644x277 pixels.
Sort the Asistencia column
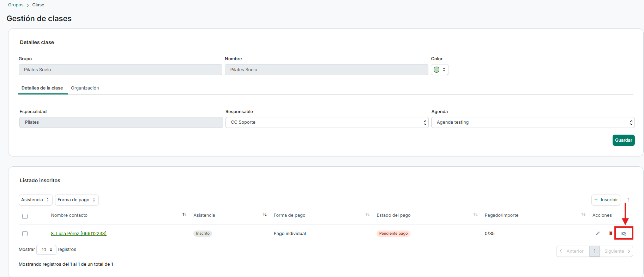point(265,215)
